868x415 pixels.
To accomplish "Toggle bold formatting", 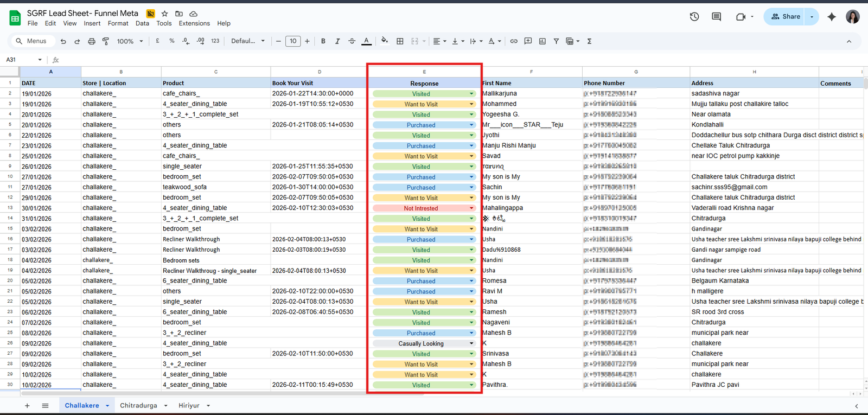I will (x=323, y=41).
